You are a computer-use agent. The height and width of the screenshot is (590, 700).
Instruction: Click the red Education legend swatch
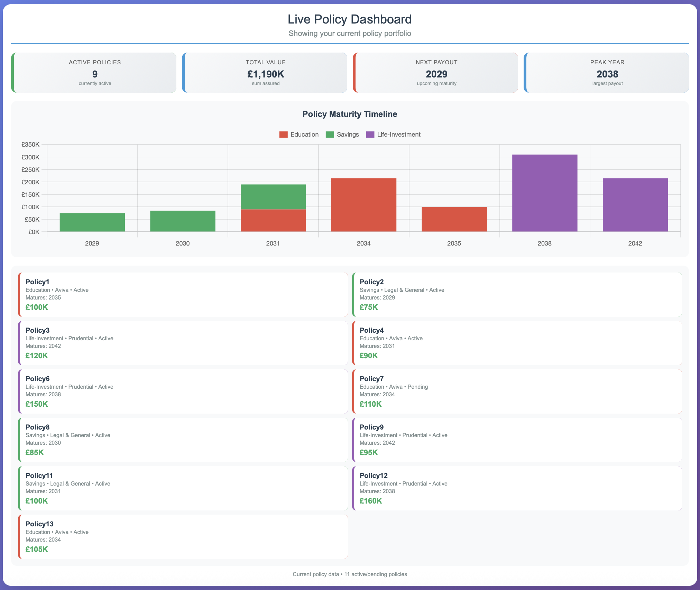click(x=283, y=135)
